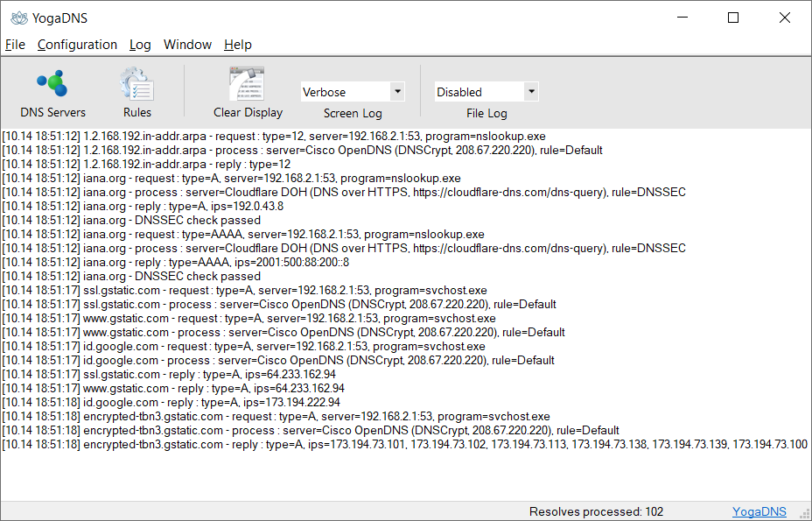Select the id.google.com reply log entry
This screenshot has width=812, height=521.
(171, 402)
